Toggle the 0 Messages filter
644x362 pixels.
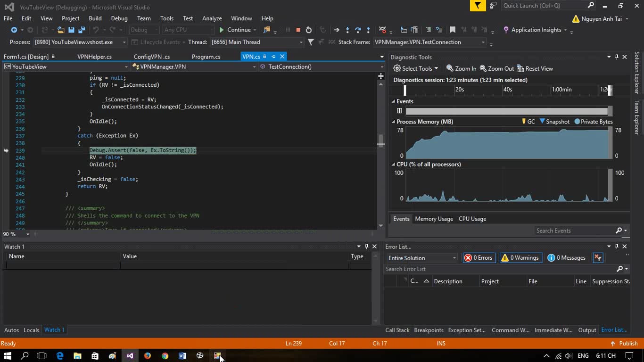(567, 258)
